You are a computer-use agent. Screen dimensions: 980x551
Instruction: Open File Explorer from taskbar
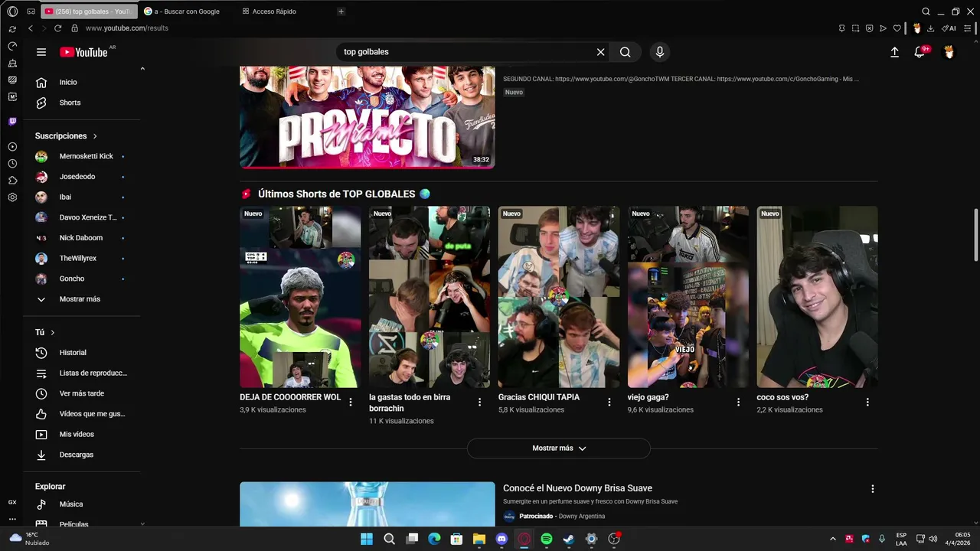479,539
